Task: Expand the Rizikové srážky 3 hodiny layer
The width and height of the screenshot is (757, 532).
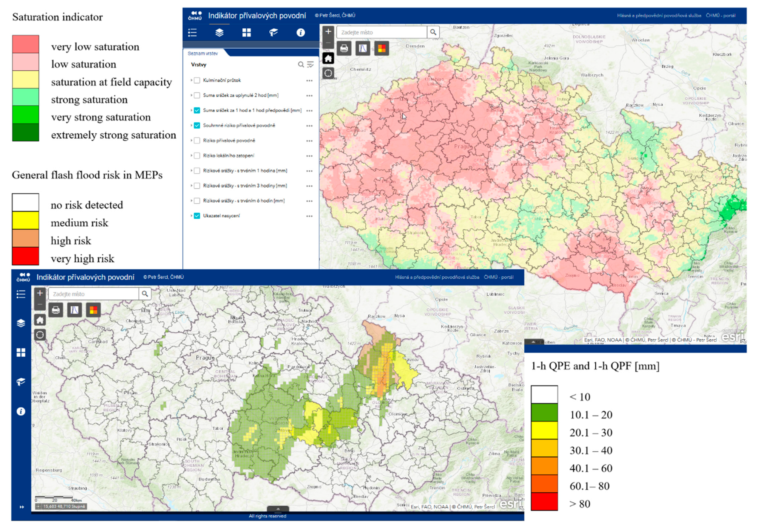Action: tap(191, 186)
